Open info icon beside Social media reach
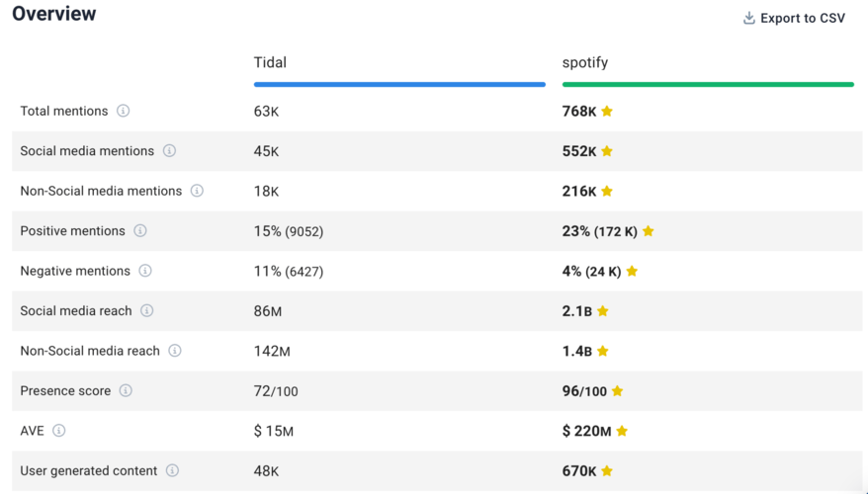 coord(147,311)
